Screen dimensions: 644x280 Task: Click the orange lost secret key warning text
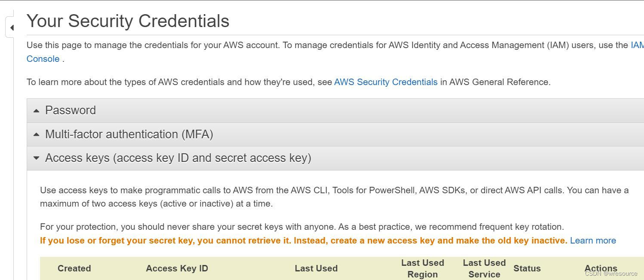(x=303, y=240)
